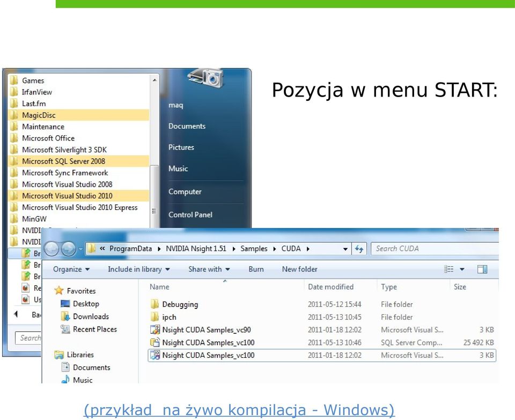
Task: Click Change your view icon
Action: coord(448,269)
